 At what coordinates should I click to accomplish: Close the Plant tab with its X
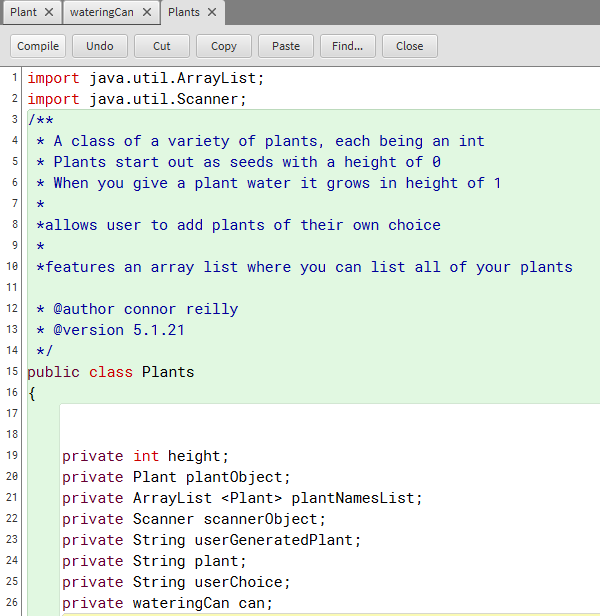[x=49, y=12]
